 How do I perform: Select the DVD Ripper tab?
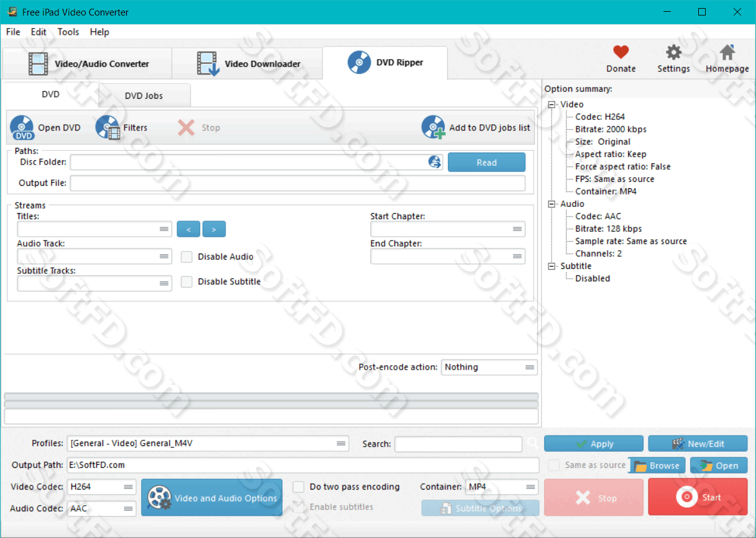tap(385, 63)
